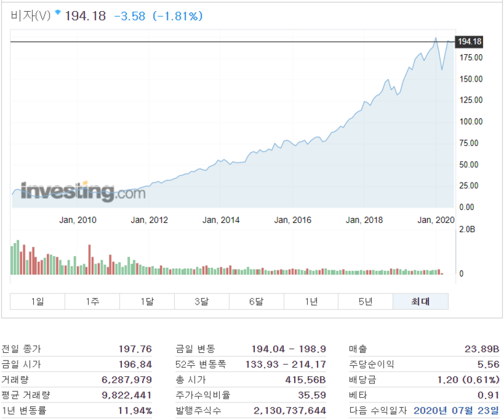The image size is (504, 420).
Task: Click the Jan, 2012 axis label
Action: (x=149, y=220)
